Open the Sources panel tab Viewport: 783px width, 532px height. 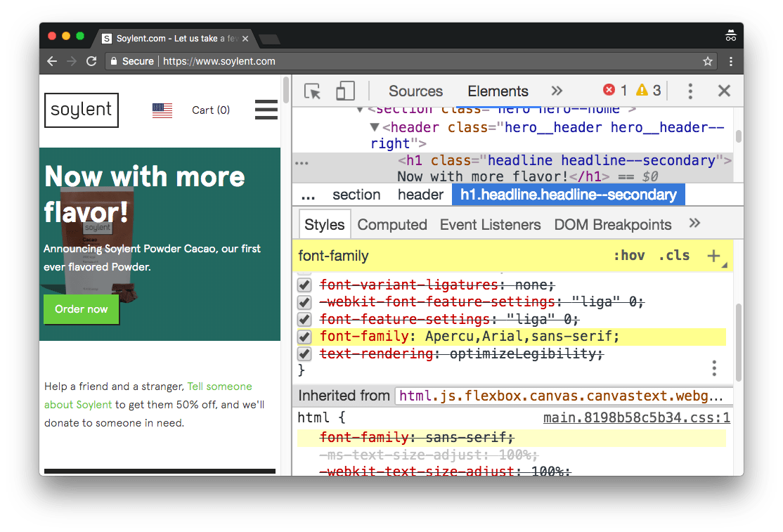point(415,91)
